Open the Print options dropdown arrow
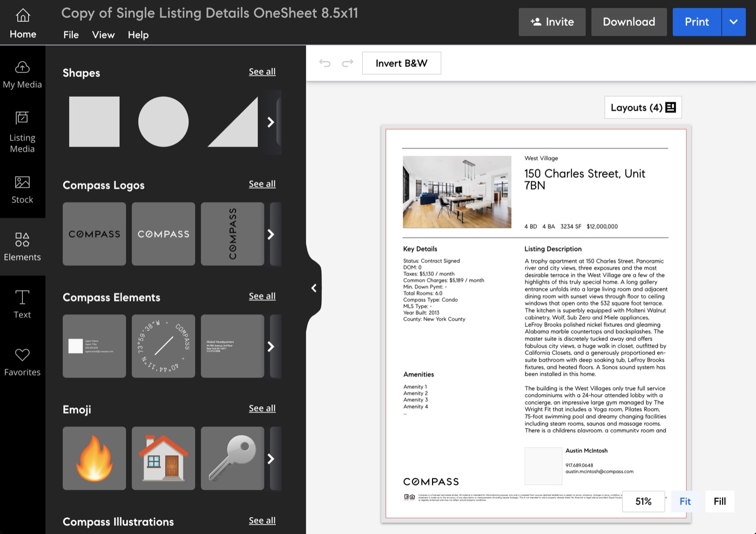 click(734, 22)
